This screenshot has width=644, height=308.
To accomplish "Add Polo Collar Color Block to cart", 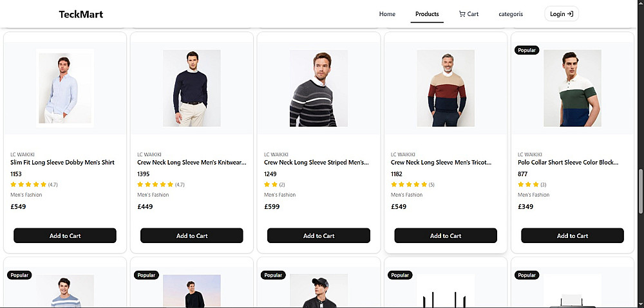I will click(573, 236).
